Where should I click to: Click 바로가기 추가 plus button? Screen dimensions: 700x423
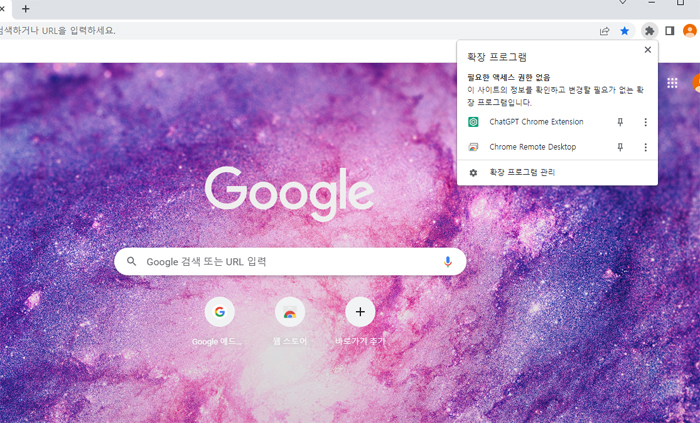pyautogui.click(x=360, y=312)
